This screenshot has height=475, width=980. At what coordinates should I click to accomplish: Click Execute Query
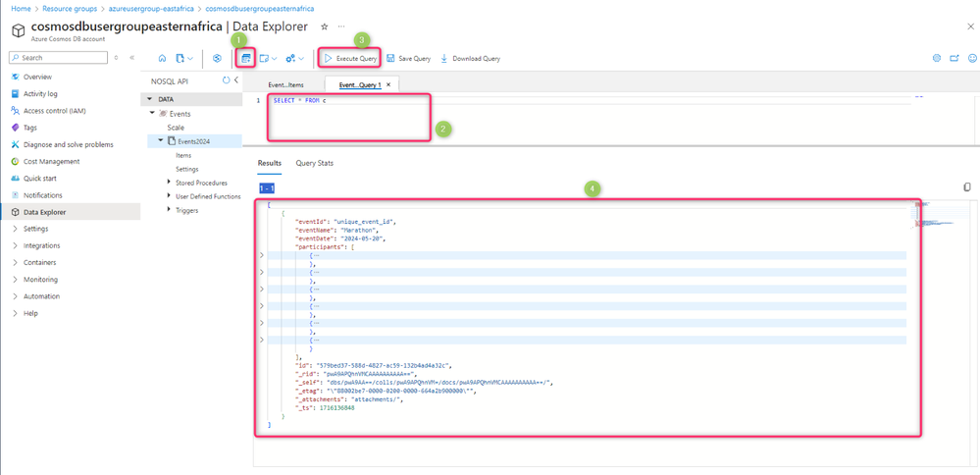pyautogui.click(x=350, y=58)
